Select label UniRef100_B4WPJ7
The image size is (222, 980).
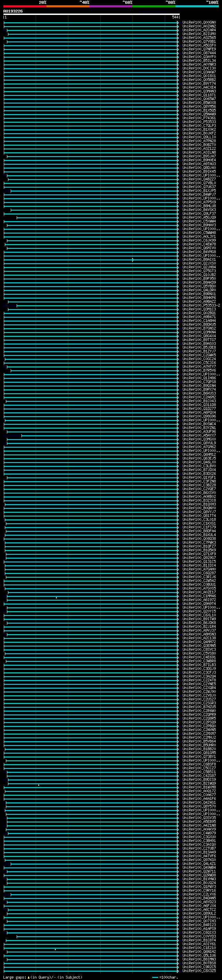(199, 194)
